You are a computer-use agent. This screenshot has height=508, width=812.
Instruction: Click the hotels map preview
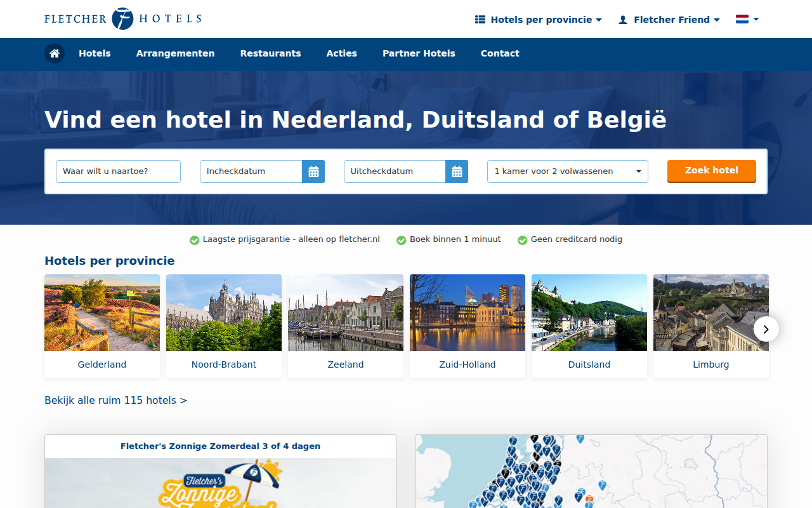[x=591, y=471]
